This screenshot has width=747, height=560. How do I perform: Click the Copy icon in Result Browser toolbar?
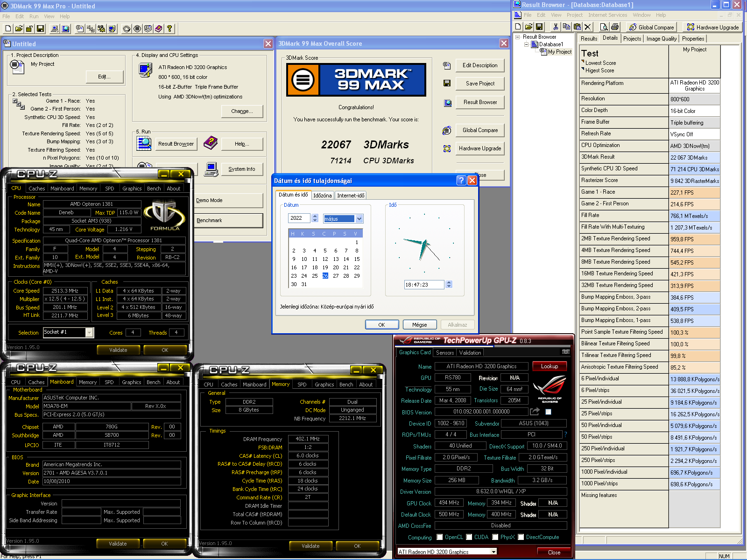(x=566, y=27)
